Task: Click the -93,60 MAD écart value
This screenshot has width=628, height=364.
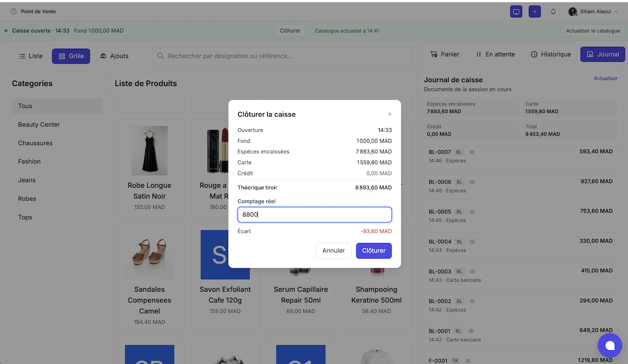Action: coord(376,231)
